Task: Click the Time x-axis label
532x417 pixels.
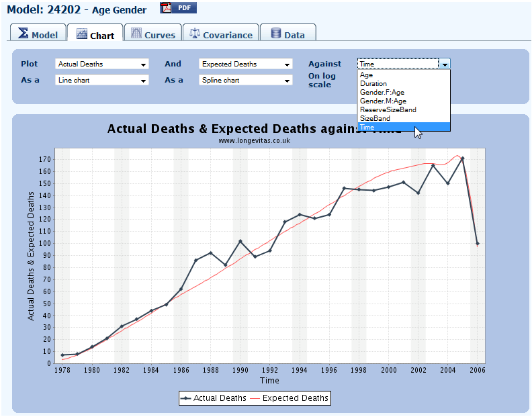Action: click(269, 380)
